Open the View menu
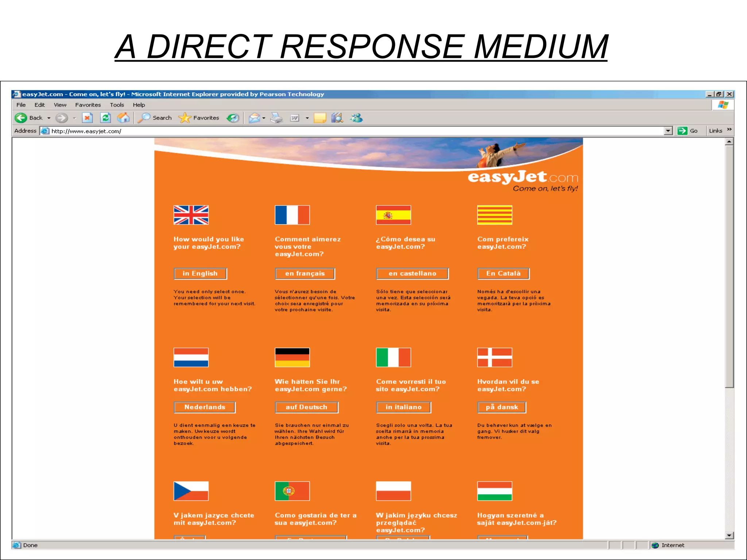The image size is (747, 560). (60, 105)
